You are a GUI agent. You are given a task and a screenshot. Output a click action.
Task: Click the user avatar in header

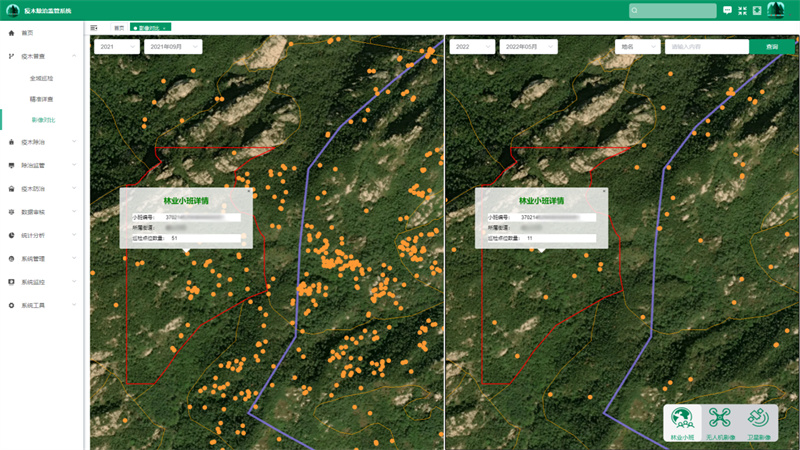coord(775,10)
